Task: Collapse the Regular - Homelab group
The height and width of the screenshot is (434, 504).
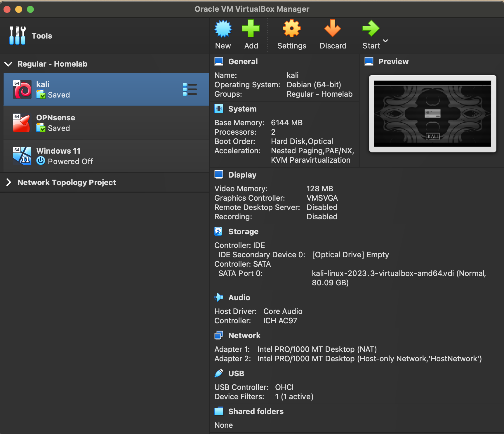Action: tap(8, 64)
